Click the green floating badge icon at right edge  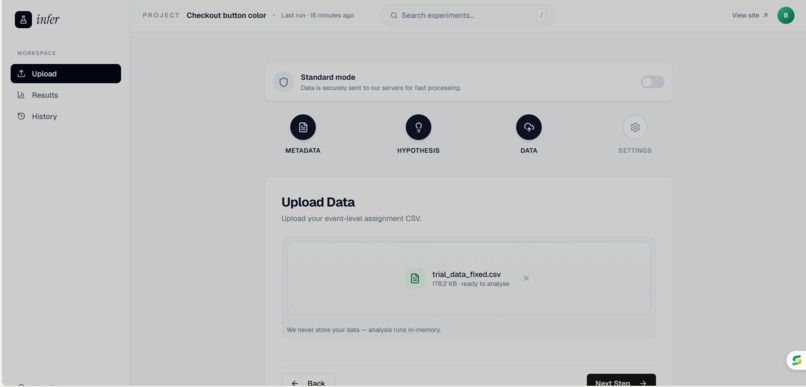796,360
